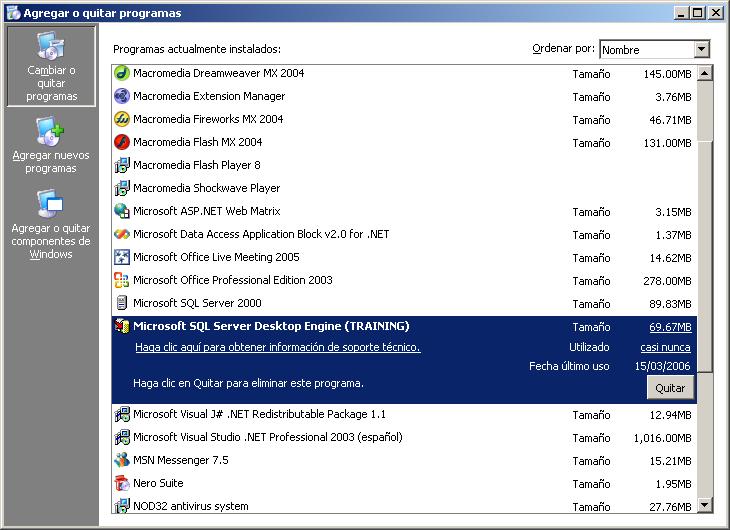Viewport: 730px width, 530px height.
Task: Select Microsoft Office Live Meeting 2005 entry
Action: [404, 257]
